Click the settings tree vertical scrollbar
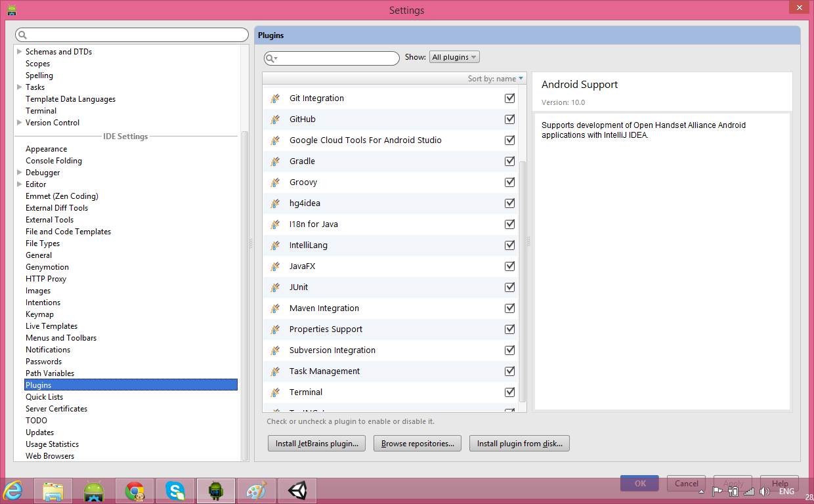 point(245,295)
